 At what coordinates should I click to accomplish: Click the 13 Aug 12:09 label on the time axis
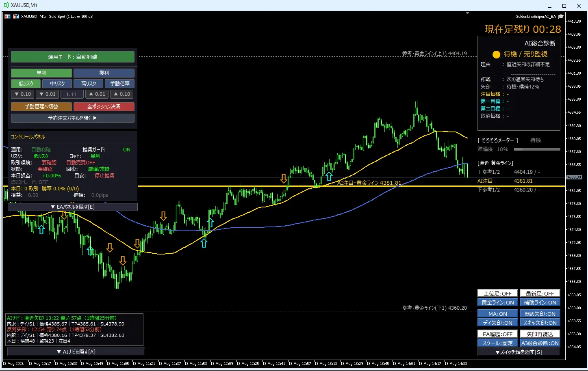tap(221, 364)
